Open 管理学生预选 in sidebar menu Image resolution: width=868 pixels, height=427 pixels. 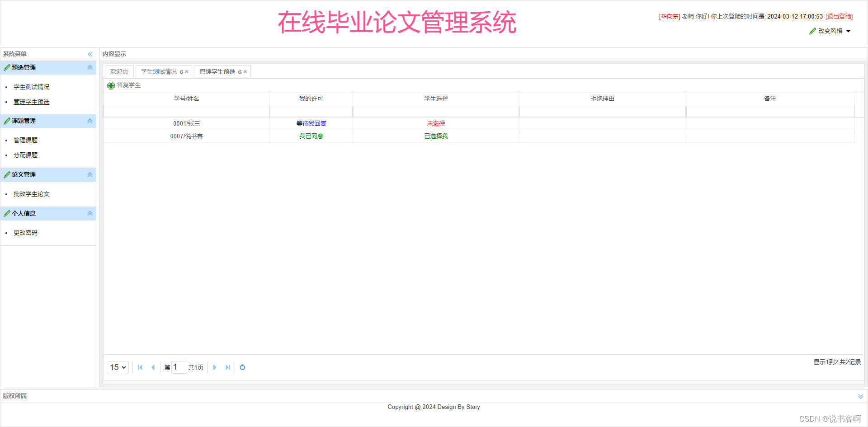point(32,102)
